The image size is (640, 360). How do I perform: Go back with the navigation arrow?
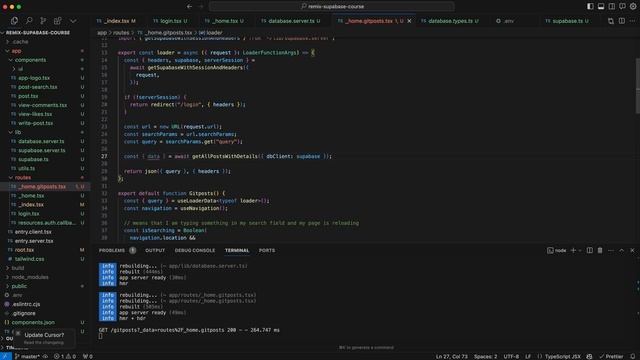pos(189,6)
